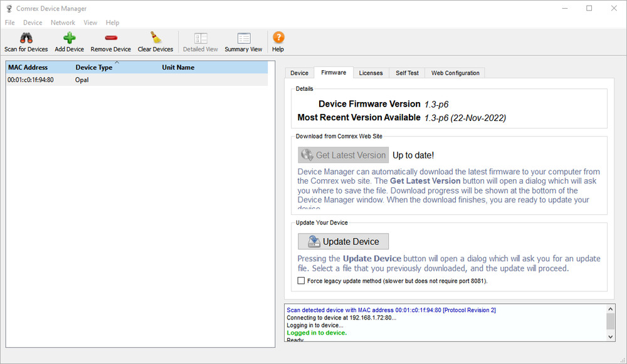Image resolution: width=627 pixels, height=364 pixels.
Task: Sort device list by MAC Address column
Action: tap(28, 68)
